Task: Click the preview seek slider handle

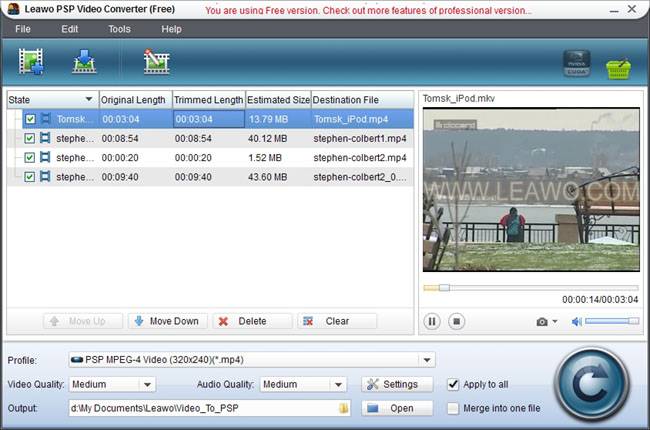Action: pos(444,287)
